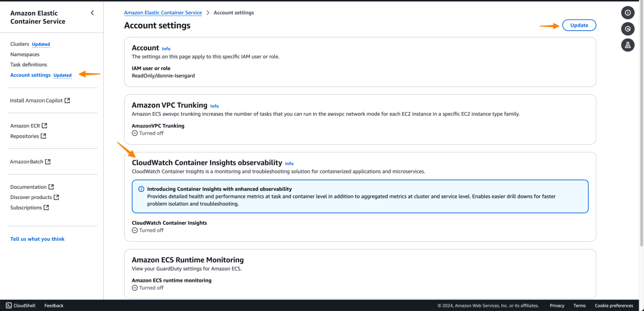Click the external-link icon beside Documentation
The height and width of the screenshot is (311, 644).
[51, 186]
